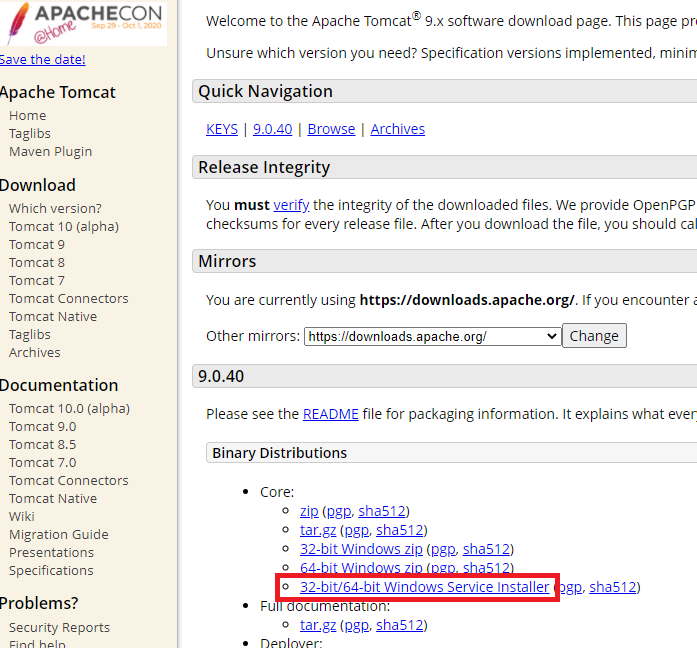Open pgp for Full documentation tar.gz
Image resolution: width=697 pixels, height=648 pixels.
tap(357, 625)
